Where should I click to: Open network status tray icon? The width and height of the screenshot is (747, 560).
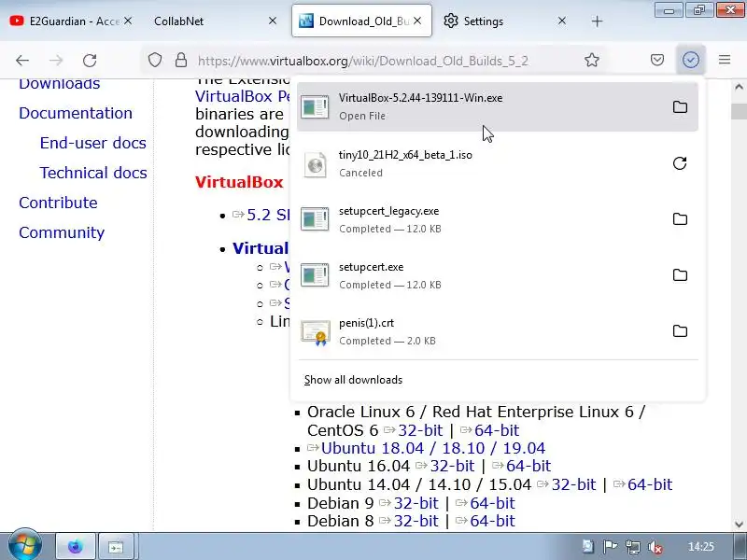[x=633, y=547]
